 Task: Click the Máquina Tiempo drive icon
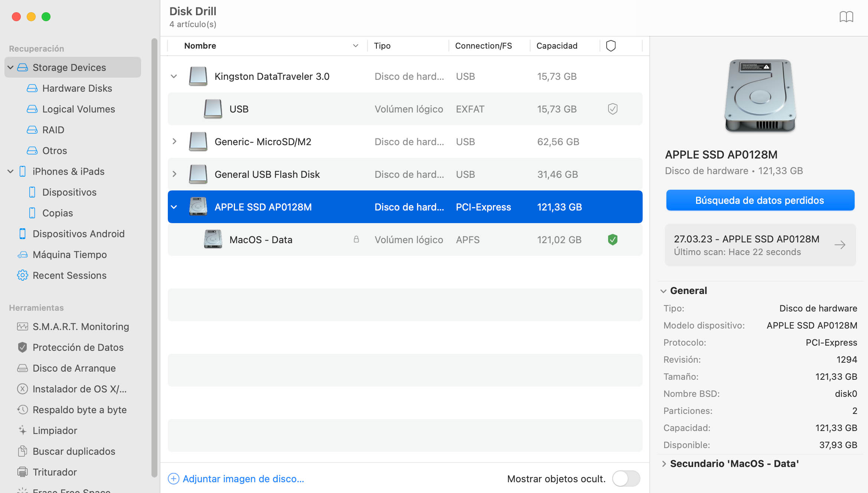[22, 254]
